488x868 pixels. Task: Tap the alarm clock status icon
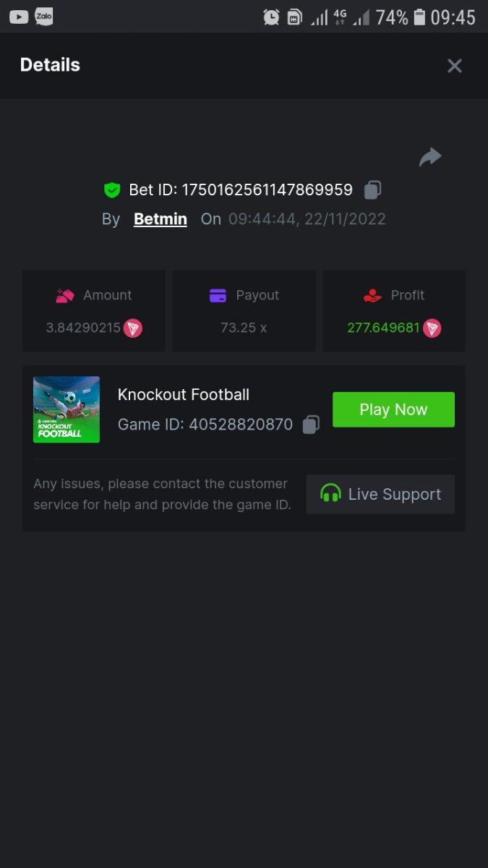point(271,17)
